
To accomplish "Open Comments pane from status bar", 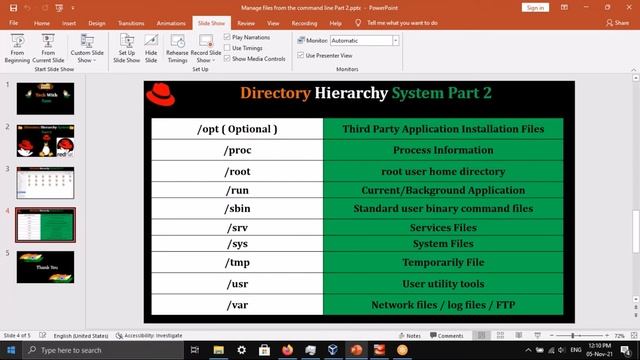I will pos(447,336).
